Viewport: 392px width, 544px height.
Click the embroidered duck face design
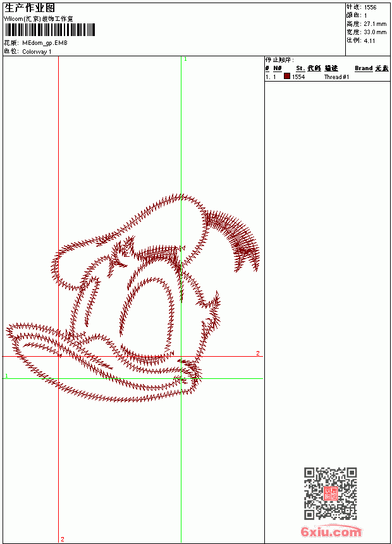[x=133, y=299]
